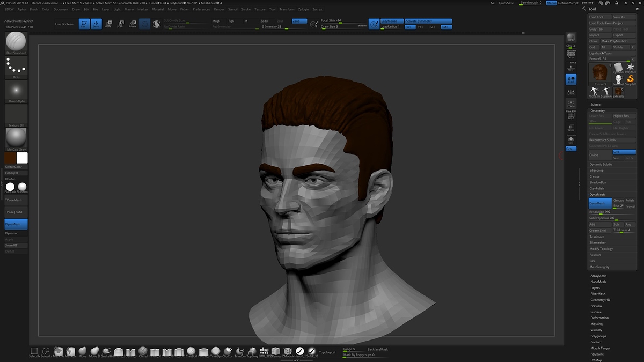Click the DamStandard brush thumbnail

16,41
